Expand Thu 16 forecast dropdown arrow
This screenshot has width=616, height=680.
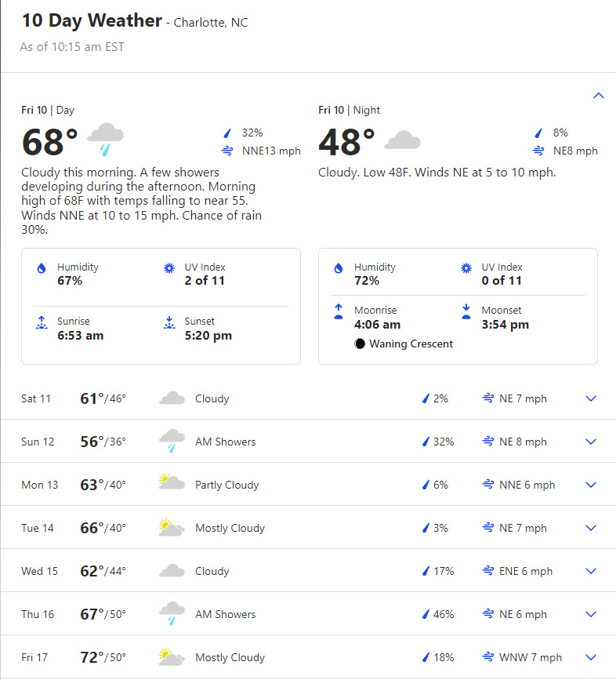[x=591, y=614]
